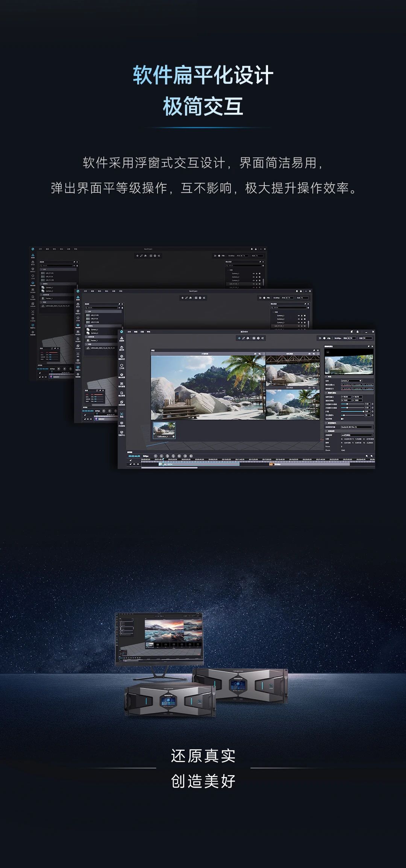Collapse the 常规 section in camera properties

coord(326,377)
